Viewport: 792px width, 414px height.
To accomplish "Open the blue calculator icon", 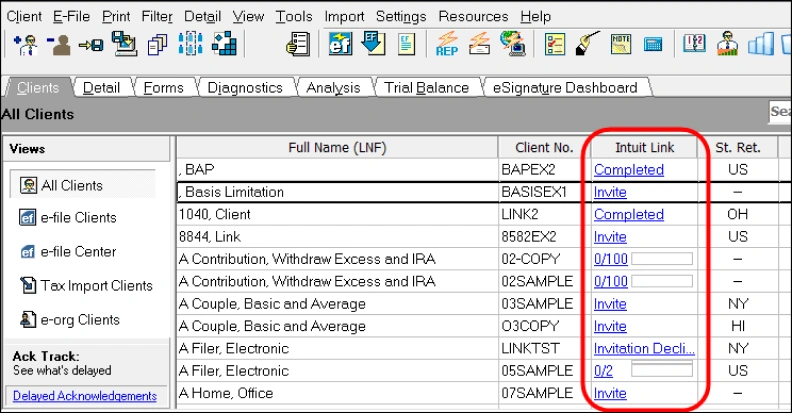I will click(x=653, y=44).
